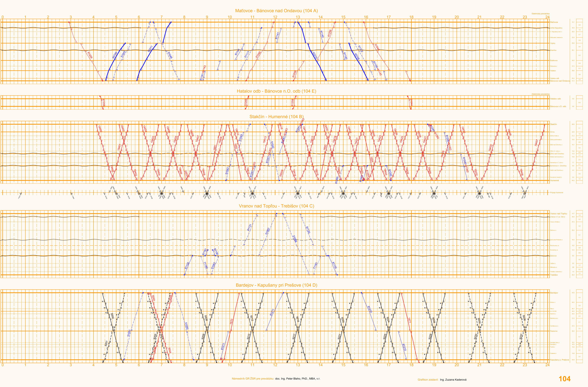The width and height of the screenshot is (588, 387).
Task: Select the 'Vranov nad Topľou' station label
Action: 559,214
